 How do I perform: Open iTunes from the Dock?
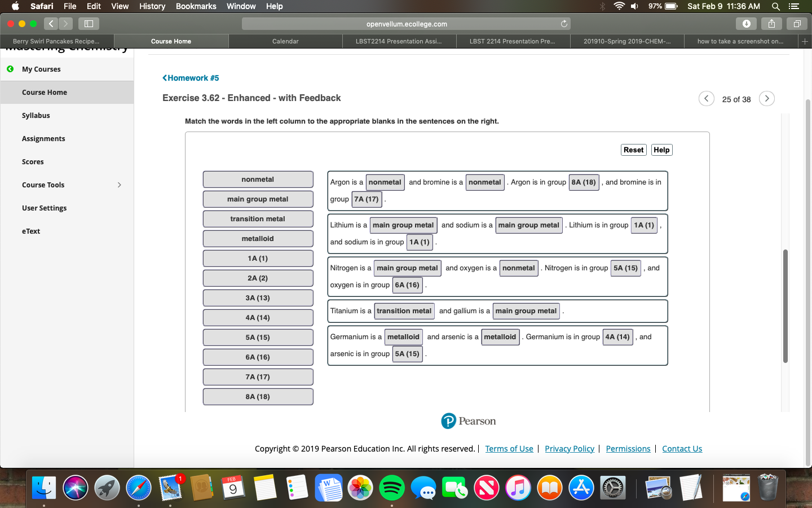[518, 488]
